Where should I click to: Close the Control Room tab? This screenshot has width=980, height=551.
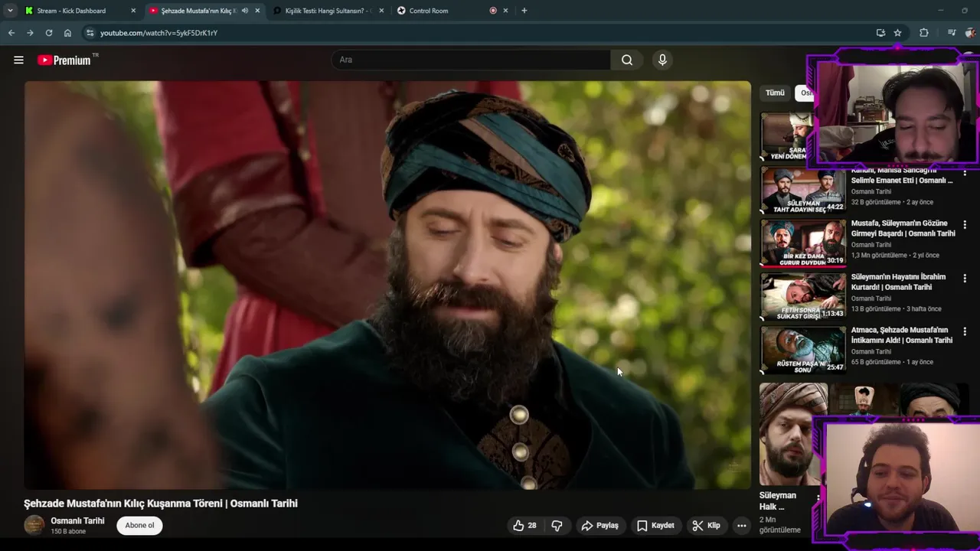pyautogui.click(x=505, y=11)
